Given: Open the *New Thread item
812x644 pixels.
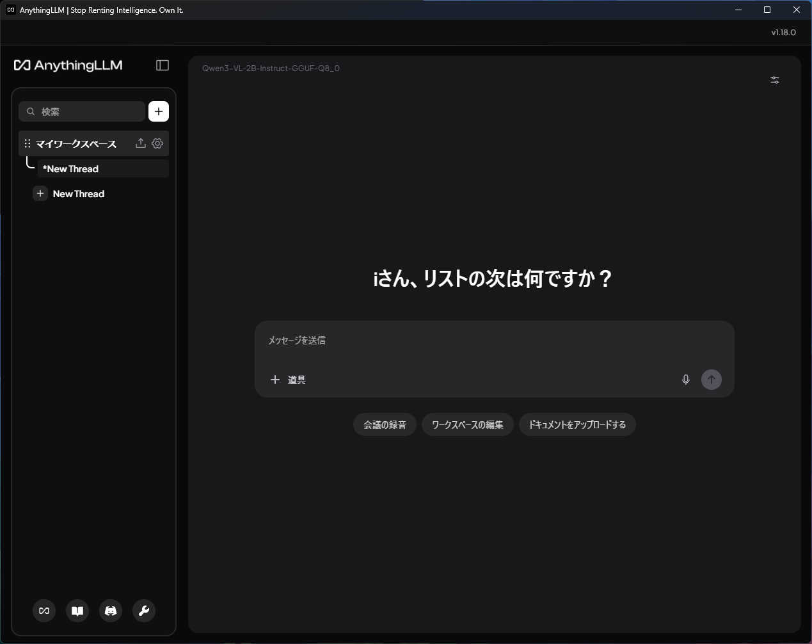Looking at the screenshot, I should click(x=103, y=168).
